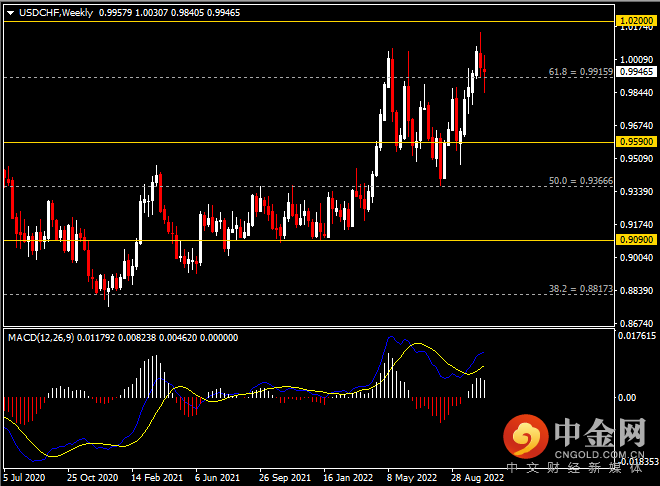Image resolution: width=660 pixels, height=486 pixels.
Task: Select the 28 Aug 2022 date label
Action: click(477, 478)
